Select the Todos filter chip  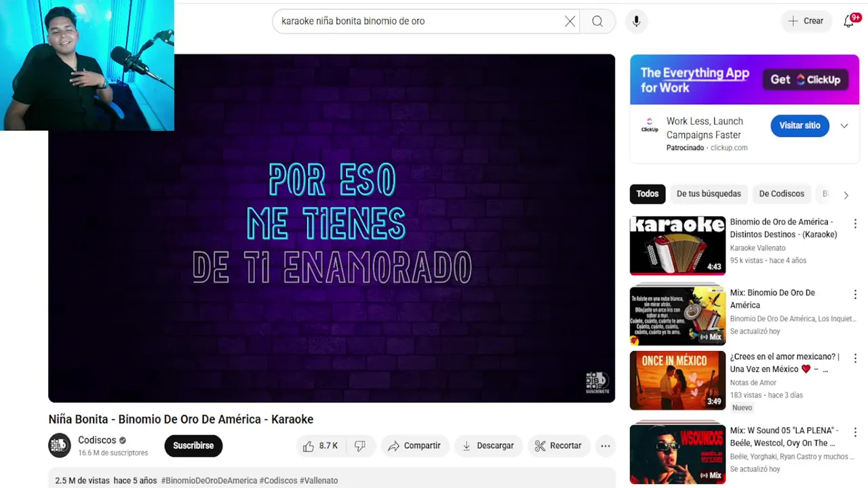648,194
